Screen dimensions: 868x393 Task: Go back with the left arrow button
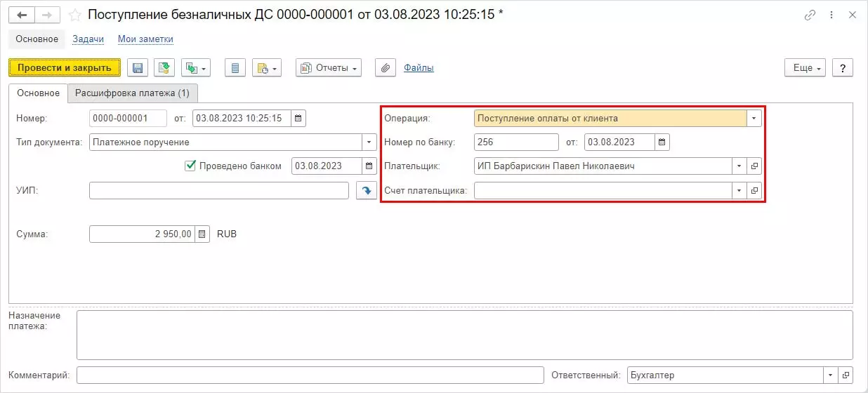tap(21, 14)
